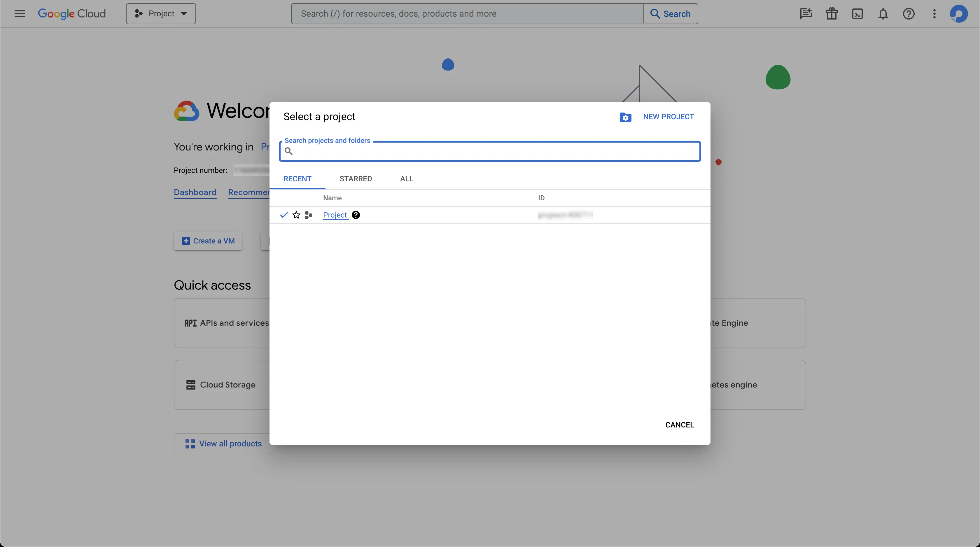Click CANCEL in the dialog
The width and height of the screenshot is (980, 547).
point(680,425)
